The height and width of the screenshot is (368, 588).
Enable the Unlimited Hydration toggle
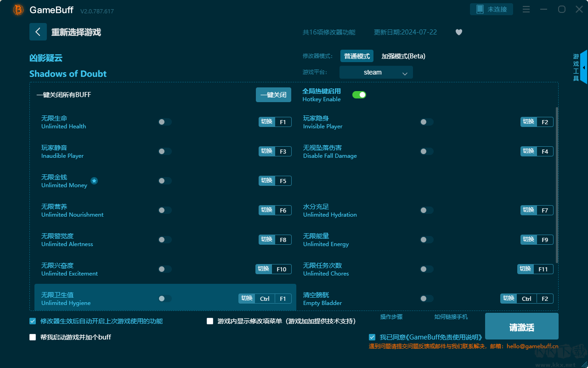coord(427,210)
